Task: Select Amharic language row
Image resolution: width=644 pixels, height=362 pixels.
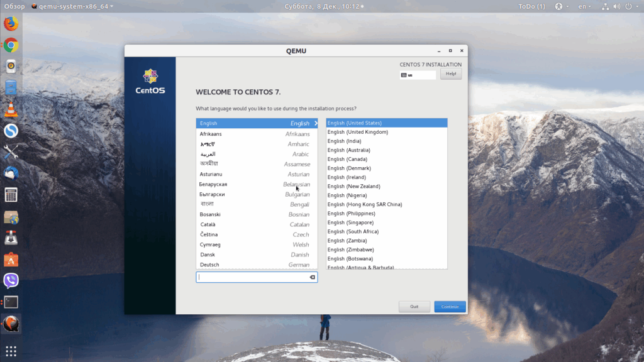Action: [257, 144]
